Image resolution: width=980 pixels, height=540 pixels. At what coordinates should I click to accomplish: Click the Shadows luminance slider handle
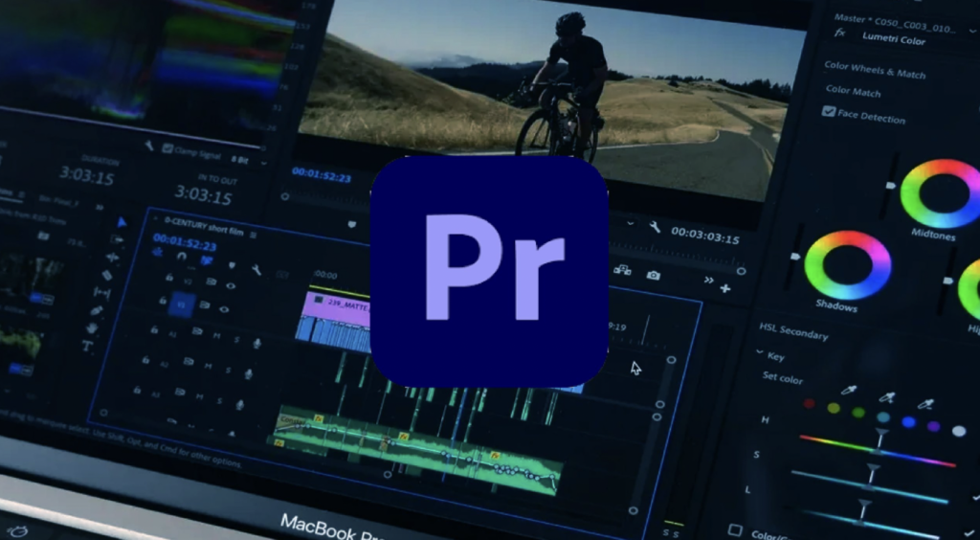click(795, 257)
